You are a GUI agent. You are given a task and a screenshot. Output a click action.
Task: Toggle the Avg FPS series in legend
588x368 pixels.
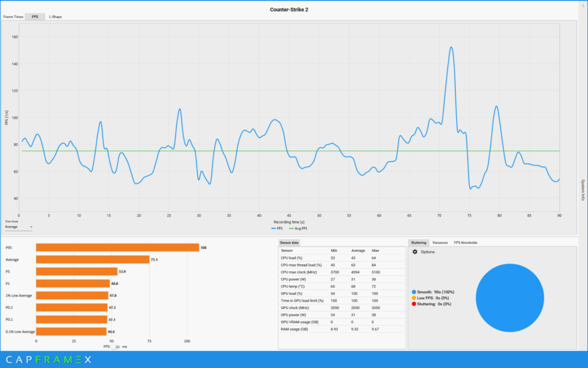coord(298,228)
